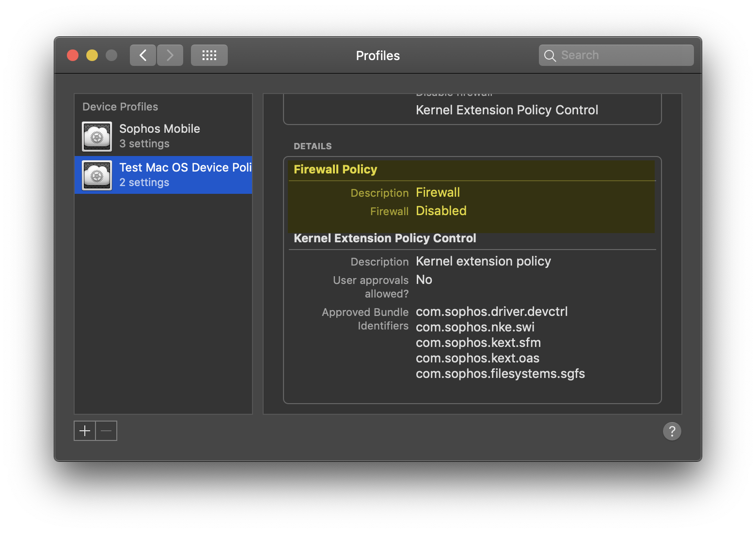Close the Profiles window

click(x=73, y=55)
